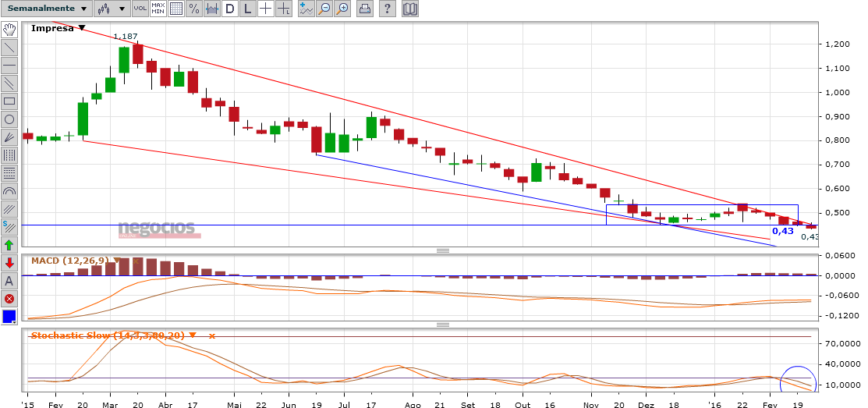Image resolution: width=868 pixels, height=408 pixels.
Task: Click the 1,187 peak price label
Action: tap(125, 37)
